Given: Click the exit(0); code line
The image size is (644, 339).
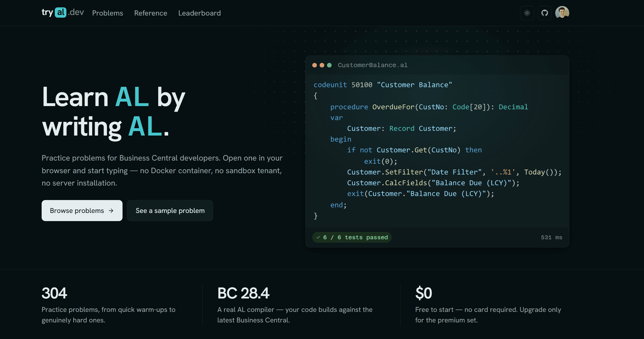Looking at the screenshot, I should click(x=380, y=161).
